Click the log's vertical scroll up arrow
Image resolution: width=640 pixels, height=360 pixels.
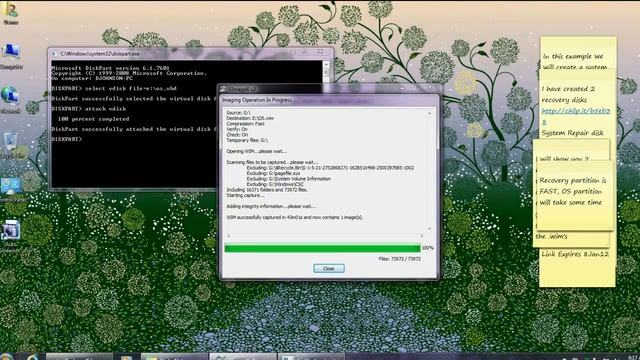point(430,113)
